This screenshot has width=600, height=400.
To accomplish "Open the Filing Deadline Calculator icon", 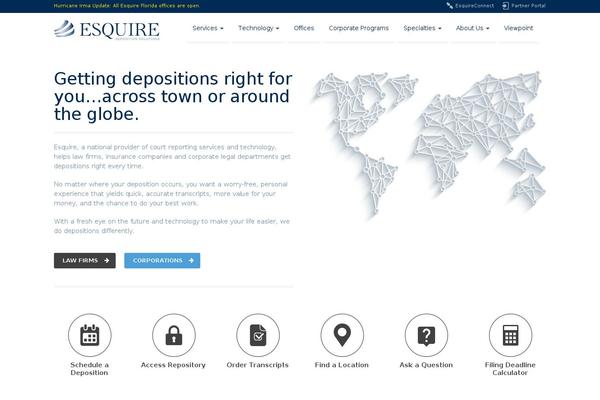I will coord(510,335).
